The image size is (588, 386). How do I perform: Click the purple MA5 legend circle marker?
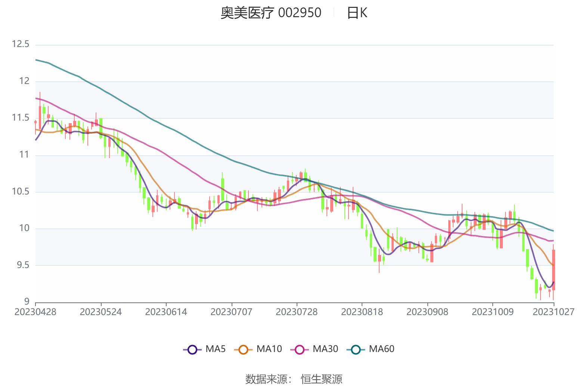click(192, 349)
